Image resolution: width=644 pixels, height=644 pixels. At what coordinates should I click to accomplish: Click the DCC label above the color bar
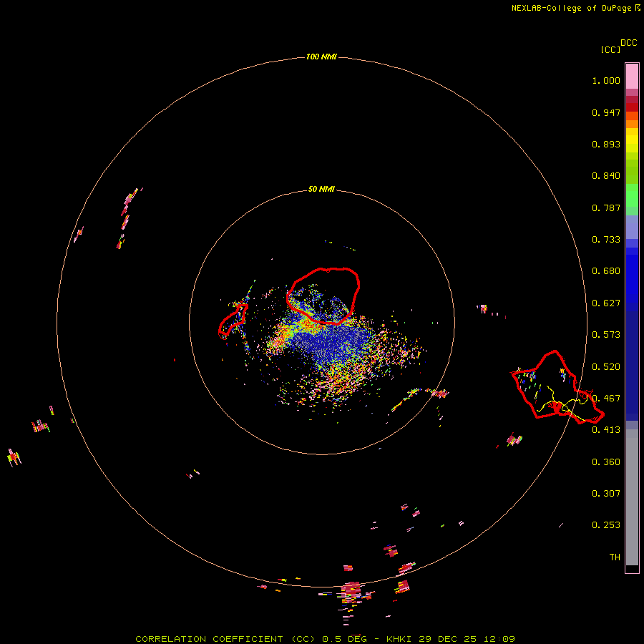pyautogui.click(x=628, y=43)
